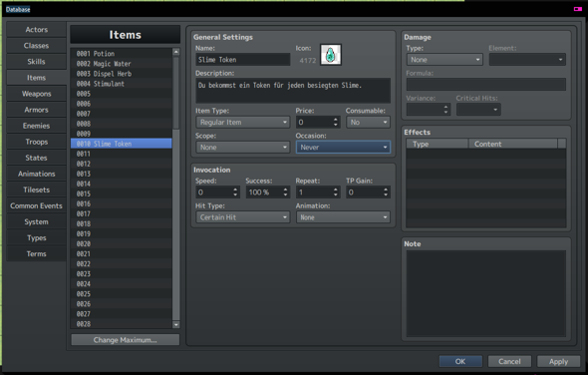588x375 pixels.
Task: Click into the Description text box
Action: tap(293, 91)
